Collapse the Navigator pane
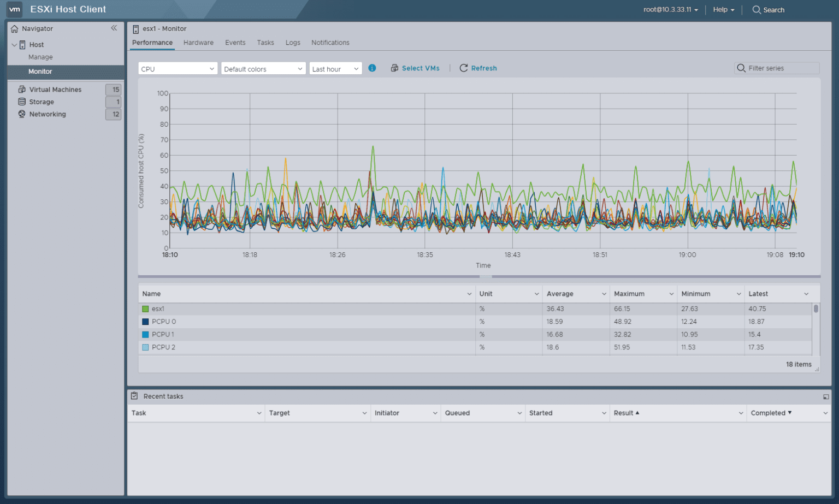 pyautogui.click(x=114, y=28)
